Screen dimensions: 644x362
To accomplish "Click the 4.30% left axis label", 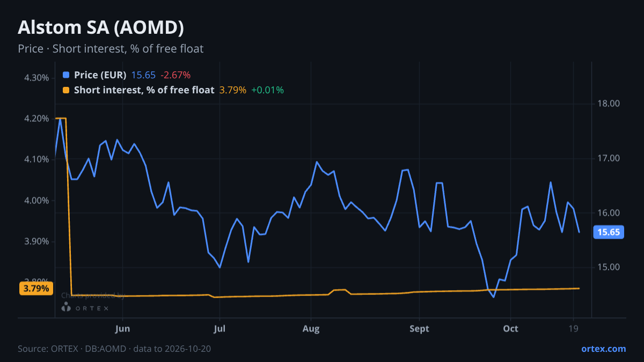I will 37,78.
